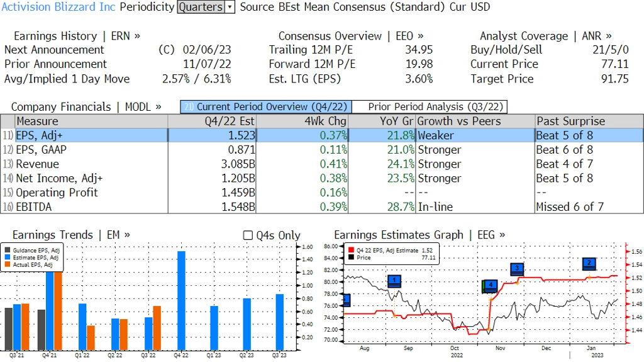The height and width of the screenshot is (362, 644).
Task: Click Forward 12M P/E value 19.98
Action: [419, 64]
